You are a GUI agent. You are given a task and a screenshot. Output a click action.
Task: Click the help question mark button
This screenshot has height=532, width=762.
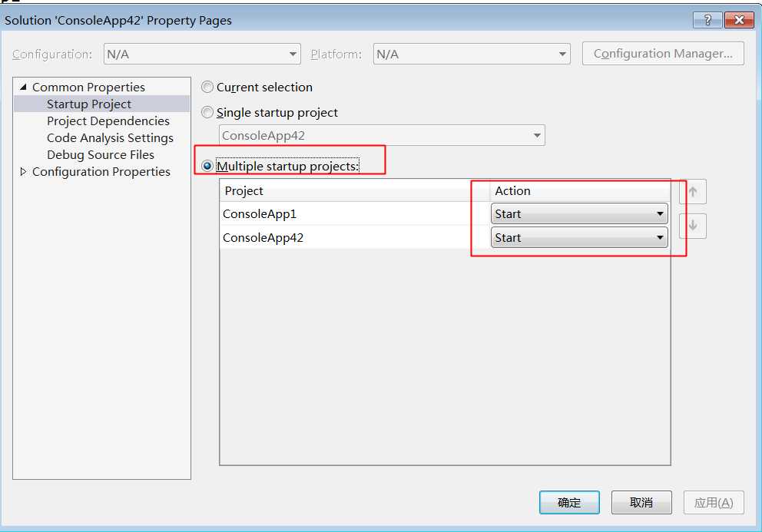coord(707,20)
